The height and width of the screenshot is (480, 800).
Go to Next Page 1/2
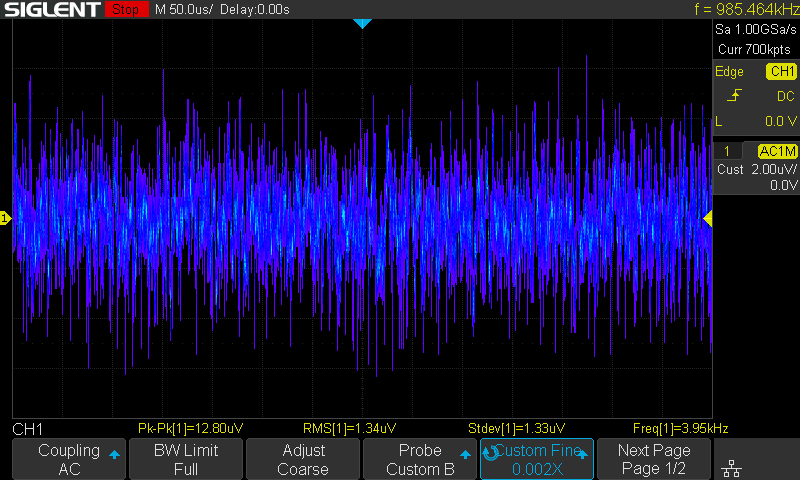(x=653, y=459)
